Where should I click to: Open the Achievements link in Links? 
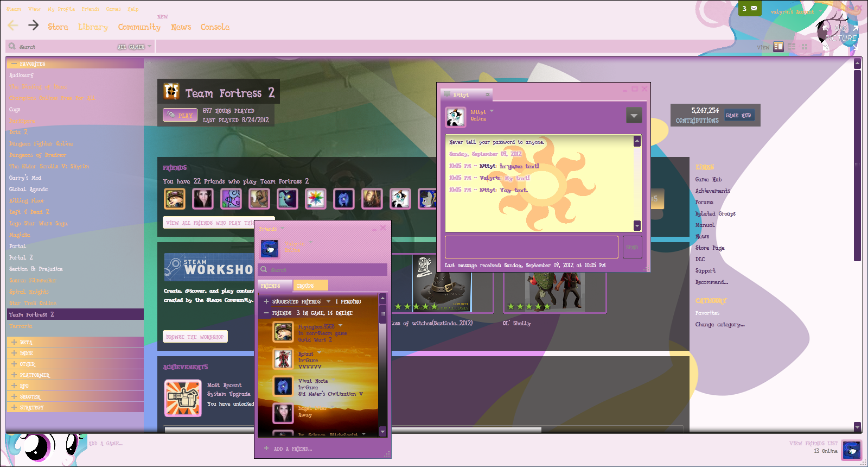click(712, 191)
